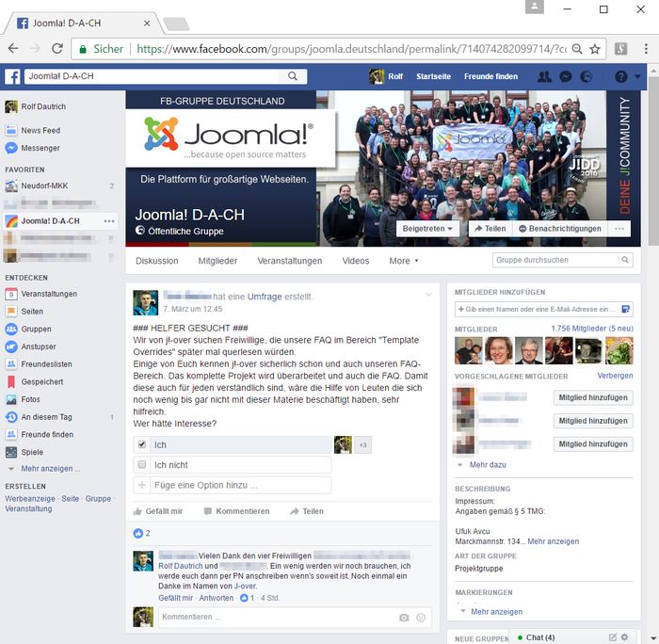Expand the 'More' tab dropdown
Screen dimensions: 659x644
(404, 261)
